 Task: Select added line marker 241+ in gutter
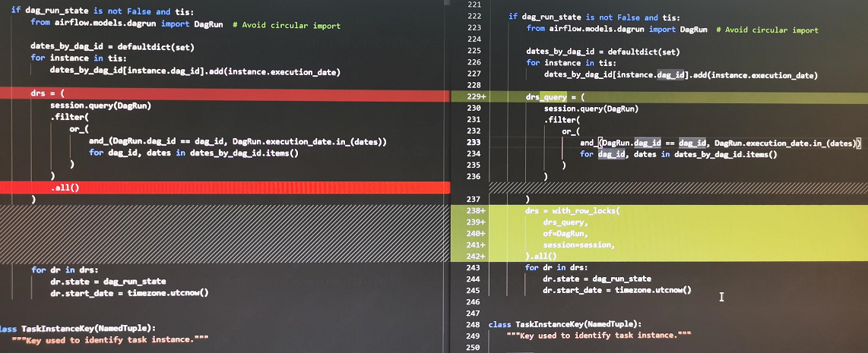pos(477,244)
